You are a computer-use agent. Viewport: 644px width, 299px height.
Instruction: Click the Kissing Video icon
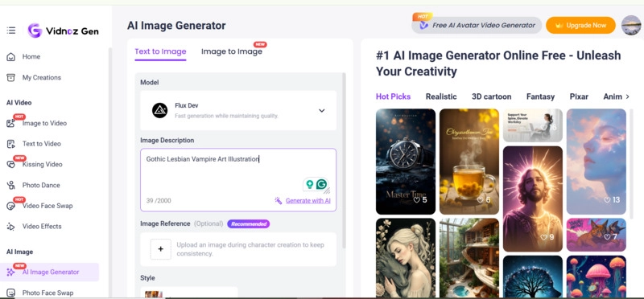[x=10, y=164]
